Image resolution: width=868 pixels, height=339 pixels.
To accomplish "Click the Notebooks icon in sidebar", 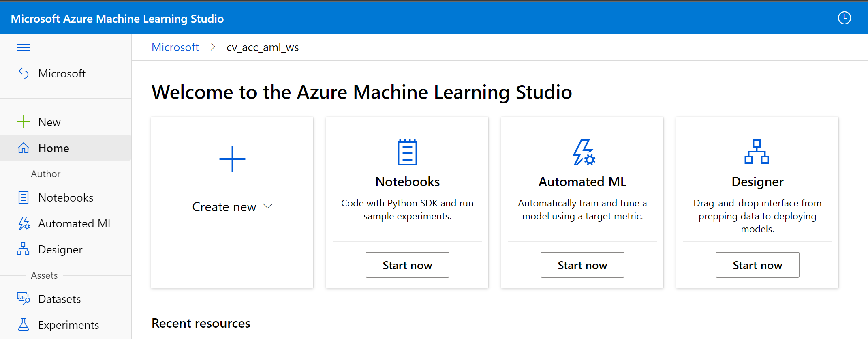I will pos(24,197).
